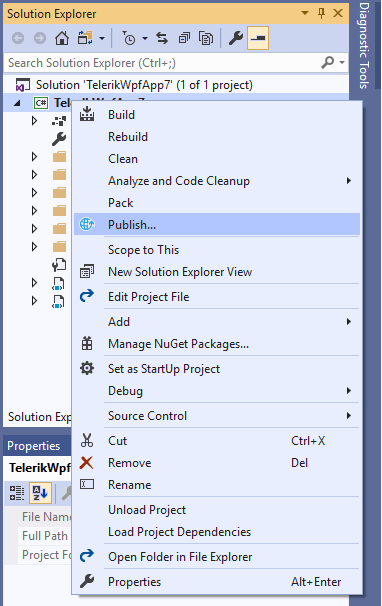Viewport: 382px width, 606px height.
Task: Choose Edit Project File
Action: pos(217,297)
